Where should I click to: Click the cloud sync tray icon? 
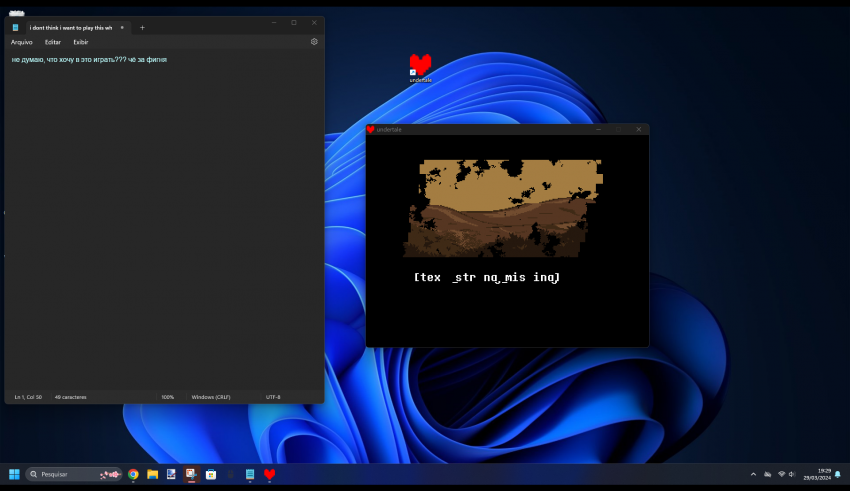[x=768, y=474]
